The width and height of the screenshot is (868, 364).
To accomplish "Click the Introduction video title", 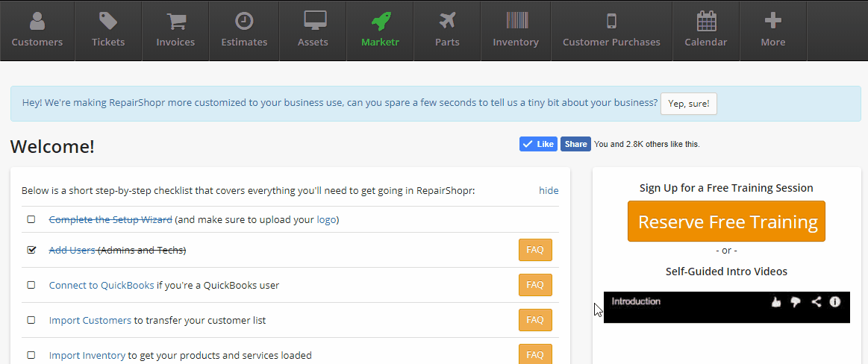I will 636,301.
